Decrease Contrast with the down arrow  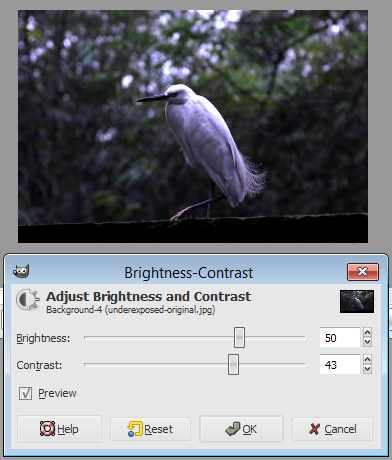(367, 369)
